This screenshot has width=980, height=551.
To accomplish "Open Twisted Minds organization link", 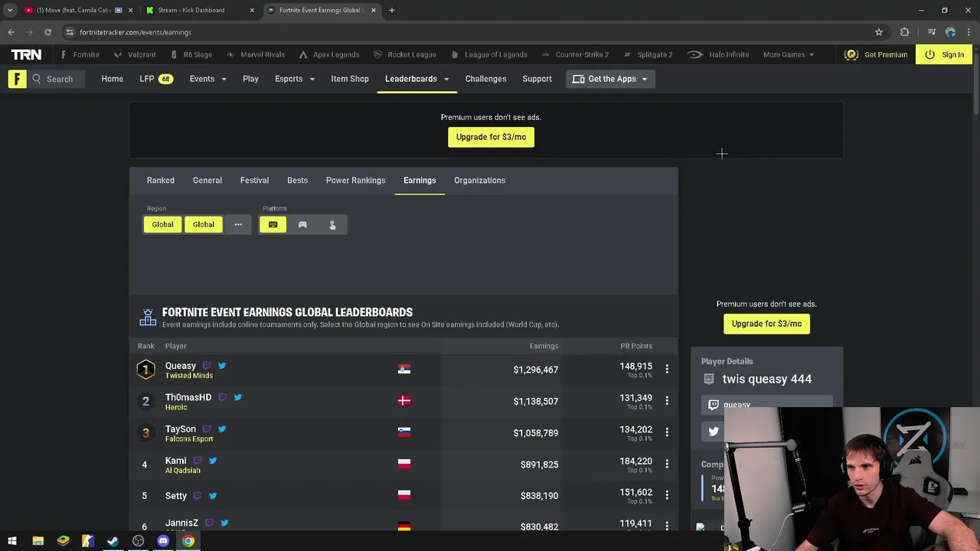I will tap(189, 376).
